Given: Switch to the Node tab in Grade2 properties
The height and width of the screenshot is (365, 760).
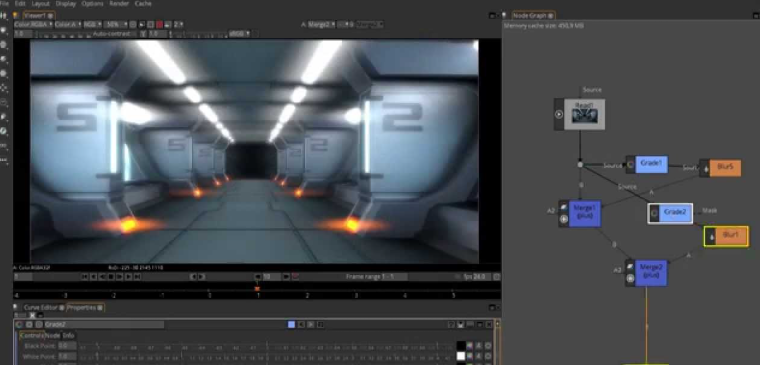Looking at the screenshot, I should coord(52,335).
